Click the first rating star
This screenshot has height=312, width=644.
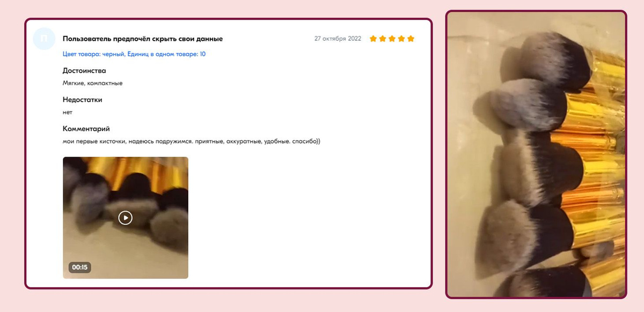374,39
